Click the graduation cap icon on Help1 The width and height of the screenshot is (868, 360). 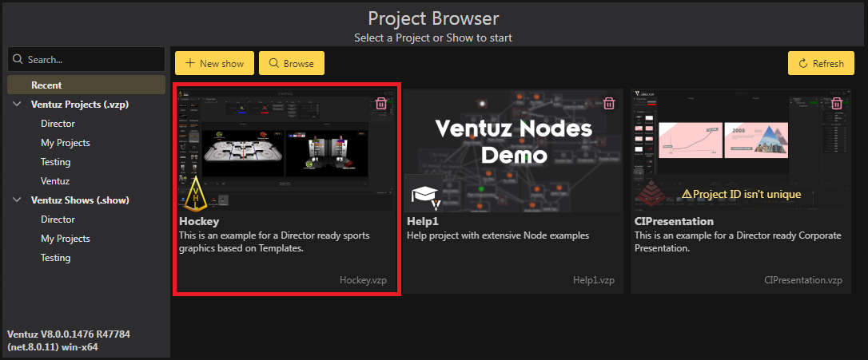(422, 194)
